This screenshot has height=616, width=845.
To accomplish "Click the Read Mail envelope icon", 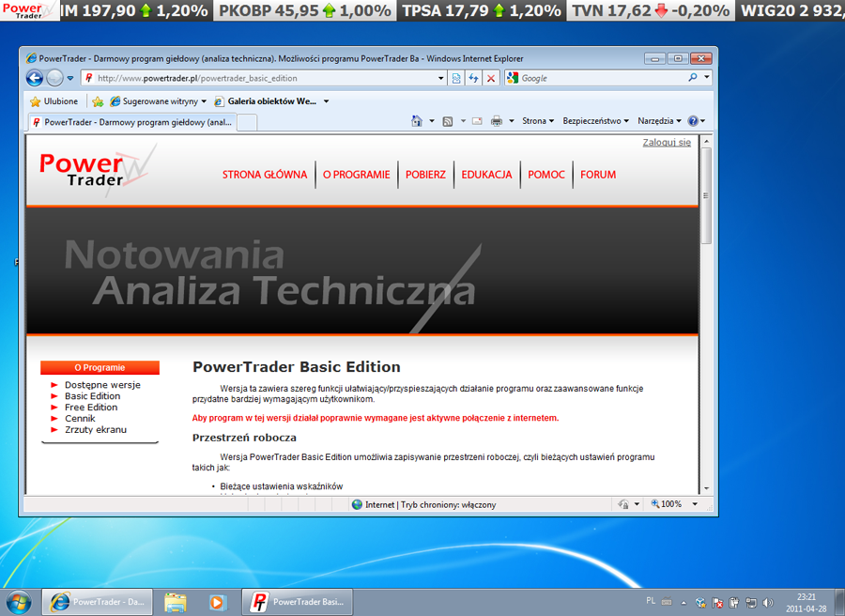I will tap(477, 121).
